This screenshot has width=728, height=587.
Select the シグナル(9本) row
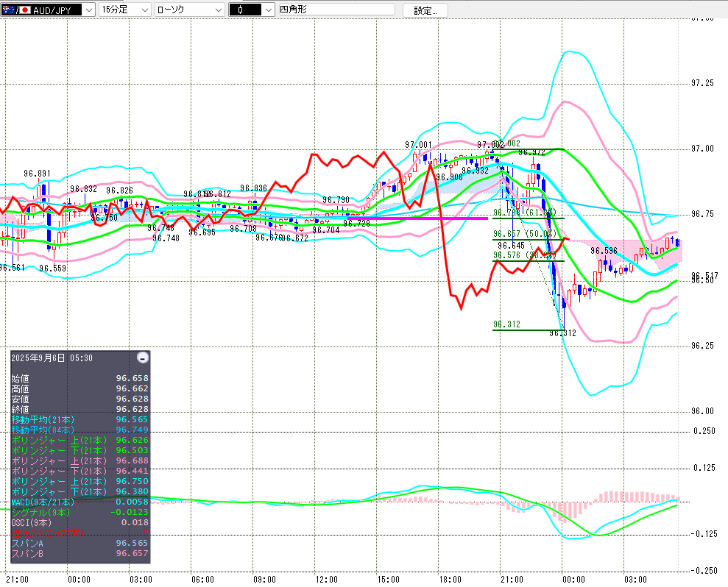click(79, 512)
